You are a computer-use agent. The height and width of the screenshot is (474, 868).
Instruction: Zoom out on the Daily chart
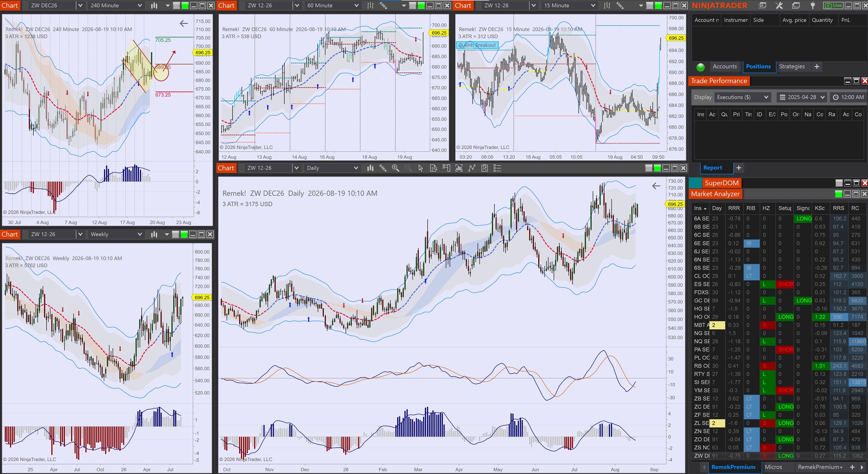pyautogui.click(x=408, y=168)
